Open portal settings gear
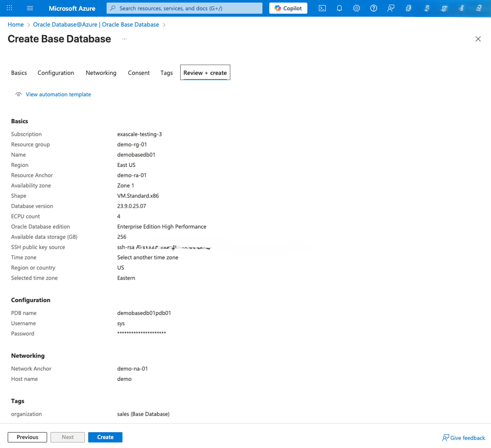The height and width of the screenshot is (448, 491). pos(356,8)
